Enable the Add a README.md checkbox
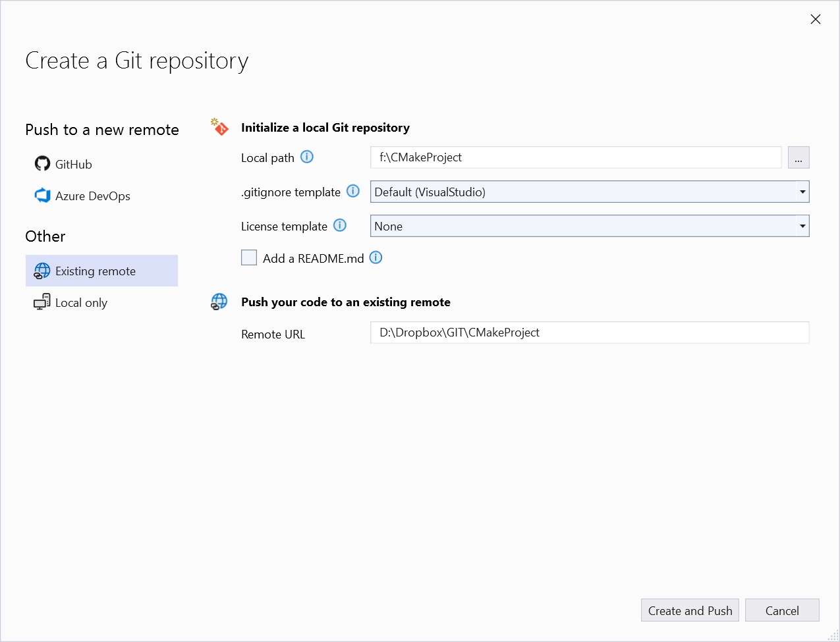 249,257
